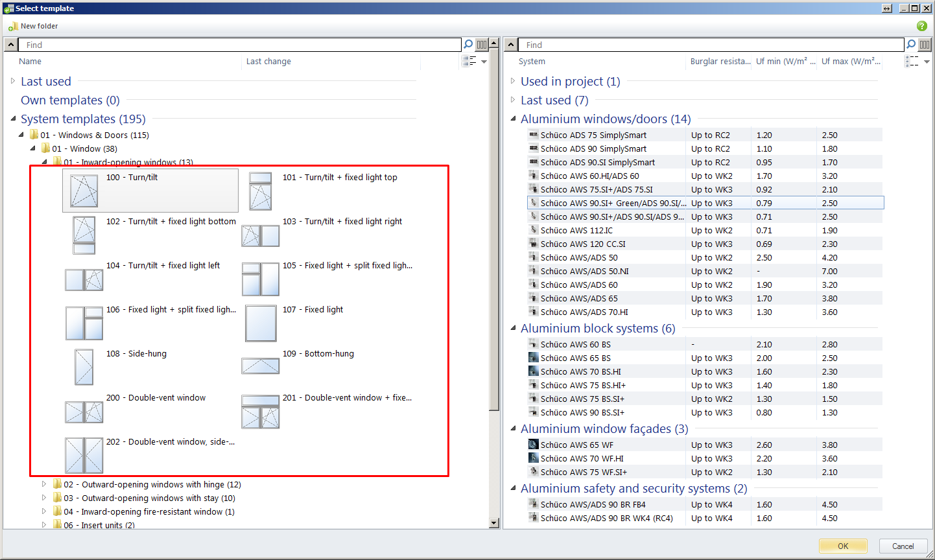Viewport: 935px width, 560px height.
Task: Expand the Used in project (1) group
Action: (x=513, y=81)
